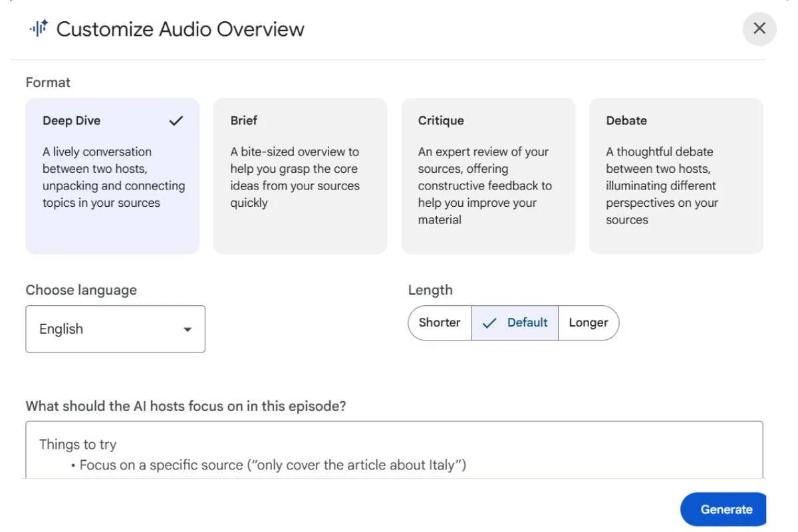Click the 'What should the AI hosts focus on' heading
Viewport: 798px width, 532px height.
point(186,406)
